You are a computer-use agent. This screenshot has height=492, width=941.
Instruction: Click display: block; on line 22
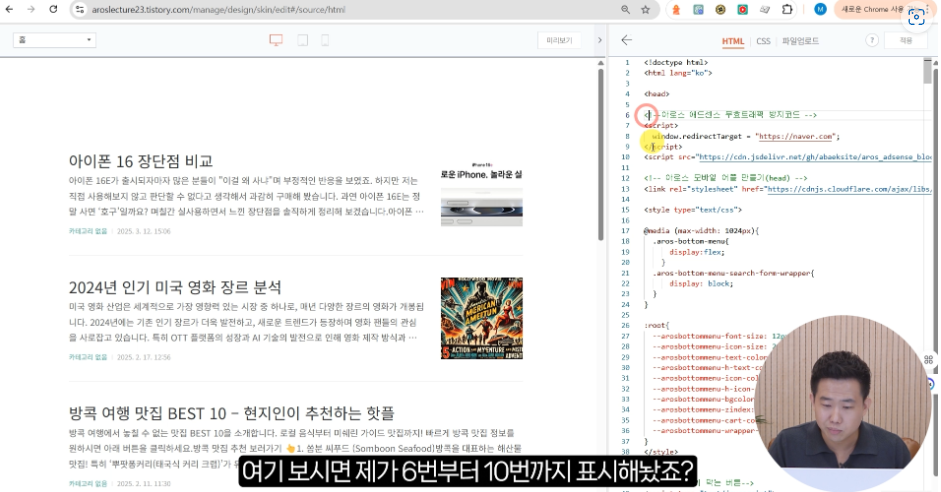pos(701,284)
